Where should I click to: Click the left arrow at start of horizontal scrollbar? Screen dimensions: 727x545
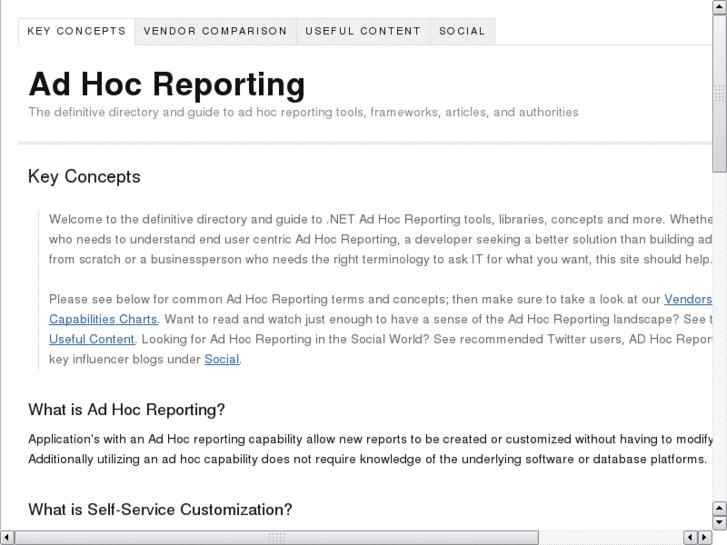click(x=8, y=537)
